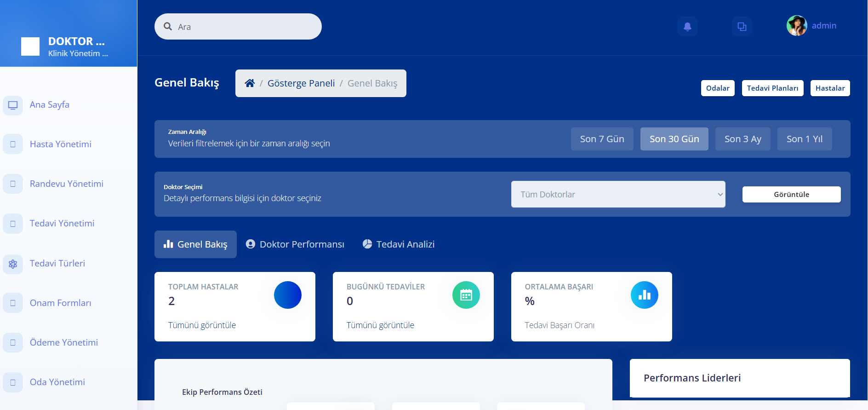Viewport: 868px width, 410px height.
Task: Select the Son 30 Gün range
Action: click(674, 139)
